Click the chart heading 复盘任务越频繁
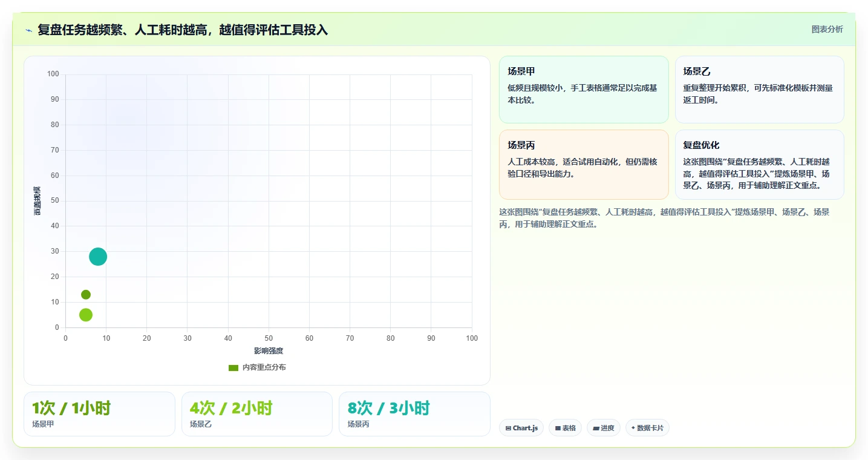Viewport: 868px width, 460px height. [183, 30]
